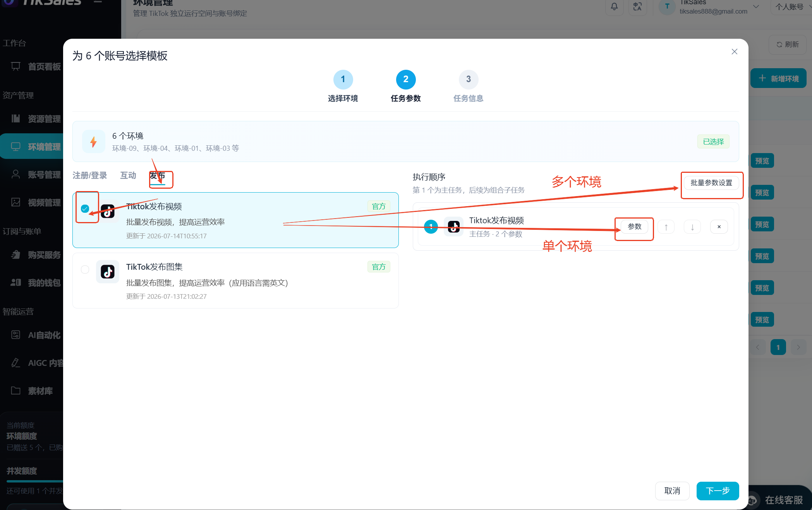
Task: Click the 首页看板 dashboard icon
Action: [x=15, y=66]
